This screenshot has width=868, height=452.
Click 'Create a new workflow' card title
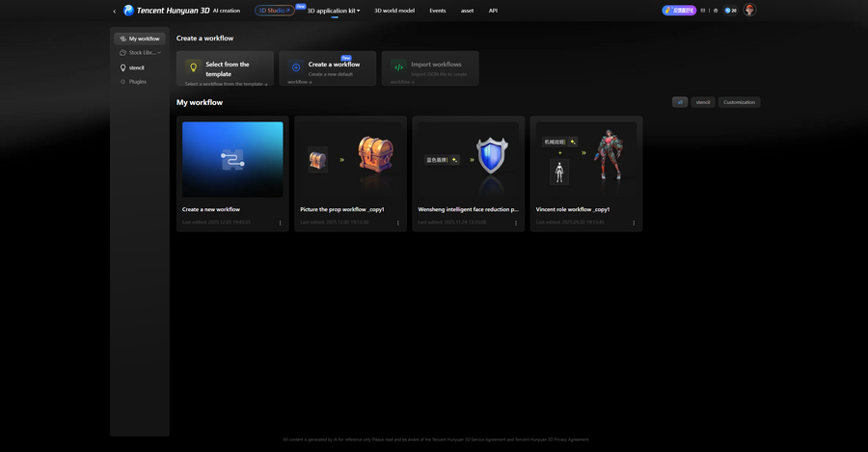point(211,210)
